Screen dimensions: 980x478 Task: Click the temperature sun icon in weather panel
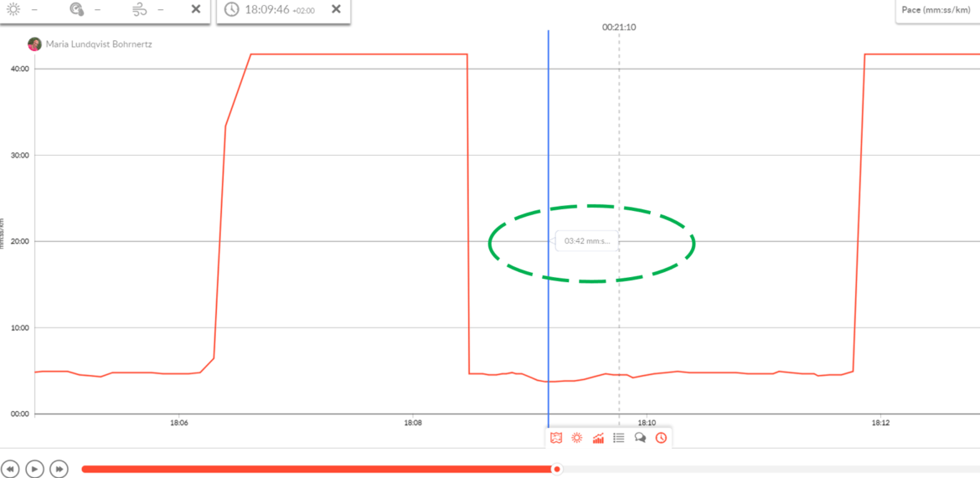[13, 9]
